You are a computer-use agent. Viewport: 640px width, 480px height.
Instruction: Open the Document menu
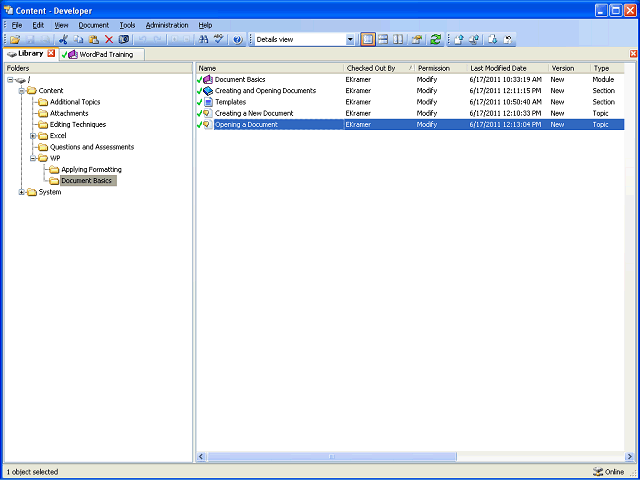coord(94,25)
